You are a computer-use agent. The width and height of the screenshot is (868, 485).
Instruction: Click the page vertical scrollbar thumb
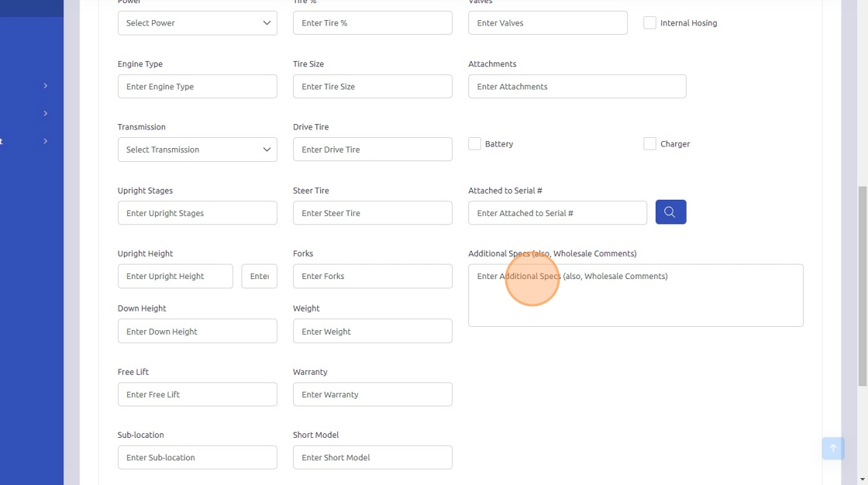click(x=862, y=285)
